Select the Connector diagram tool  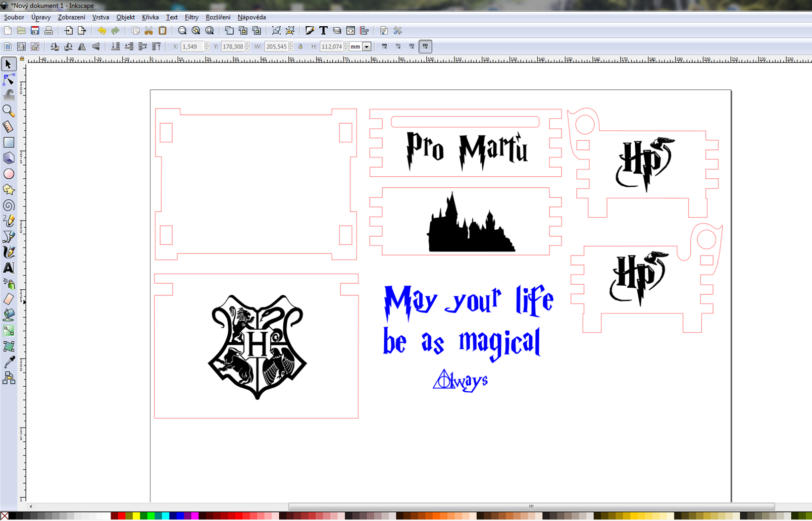click(x=9, y=378)
